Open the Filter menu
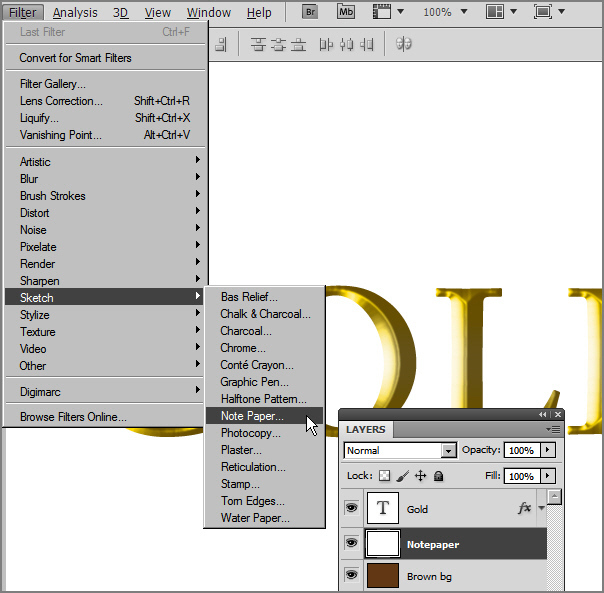 pos(23,13)
